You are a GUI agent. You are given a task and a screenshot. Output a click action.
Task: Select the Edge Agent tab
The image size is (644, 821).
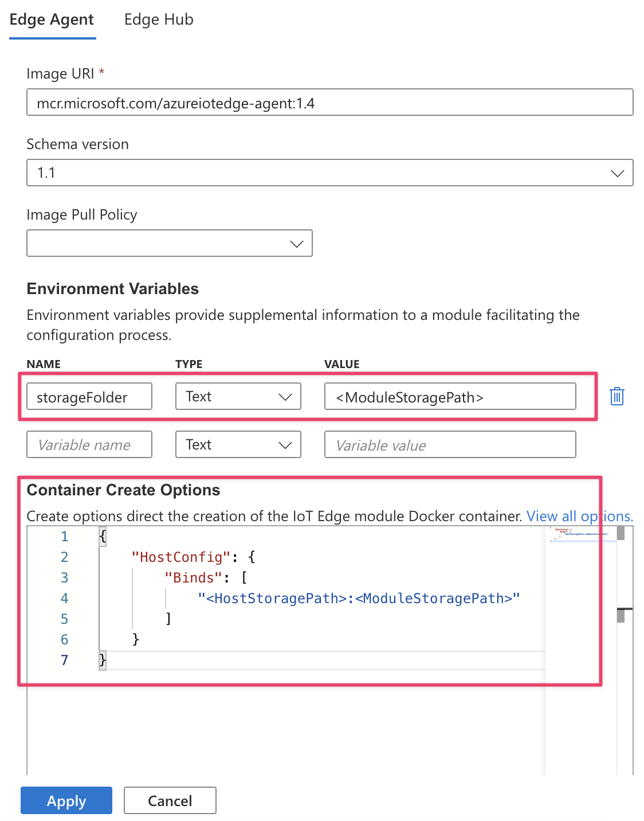point(52,19)
